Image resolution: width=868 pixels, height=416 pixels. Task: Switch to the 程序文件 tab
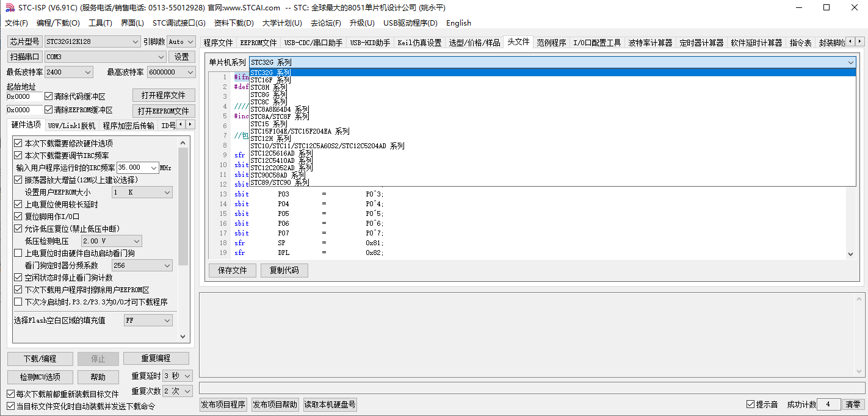[x=218, y=43]
